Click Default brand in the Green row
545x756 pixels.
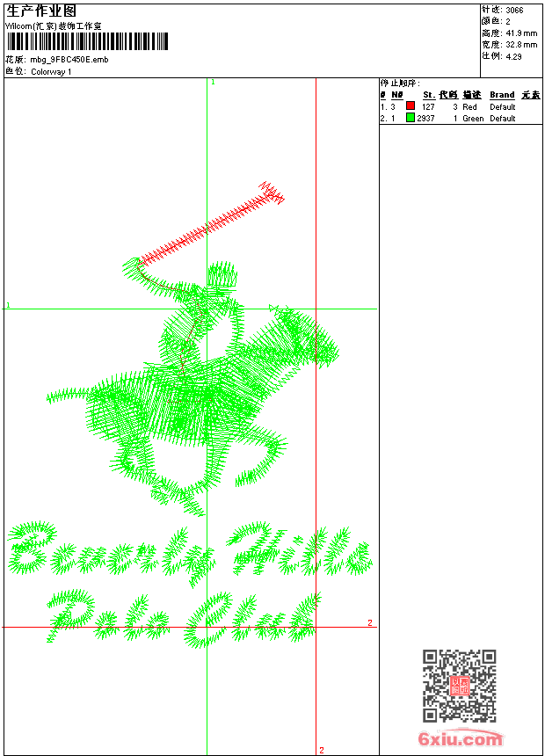503,118
